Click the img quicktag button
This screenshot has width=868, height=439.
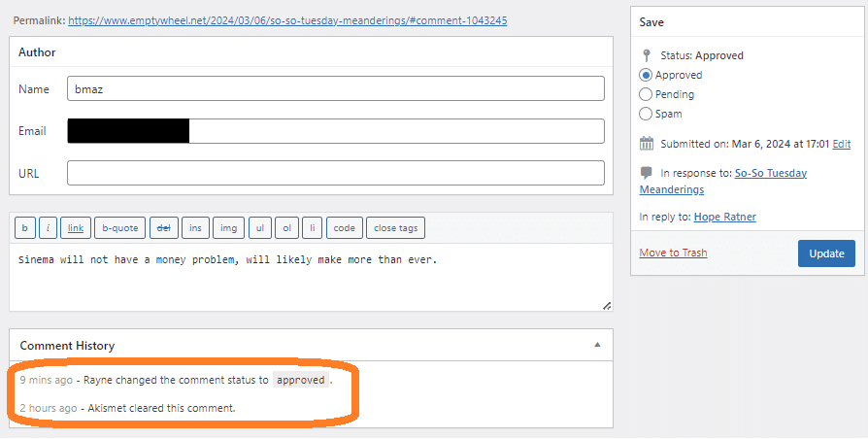pyautogui.click(x=228, y=228)
